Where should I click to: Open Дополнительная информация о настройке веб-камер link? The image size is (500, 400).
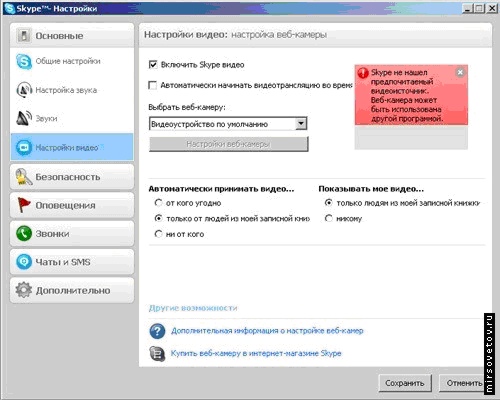[x=267, y=331]
